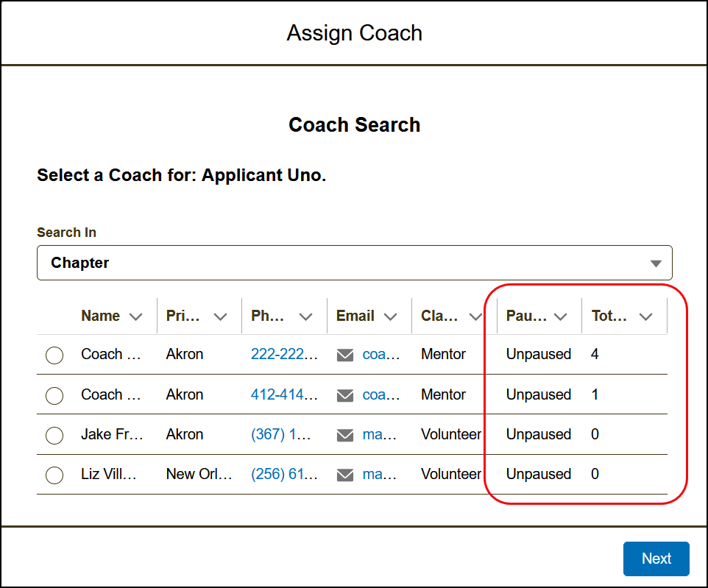Click Jake's phone number link starting (367)
The height and width of the screenshot is (588, 708).
[280, 435]
